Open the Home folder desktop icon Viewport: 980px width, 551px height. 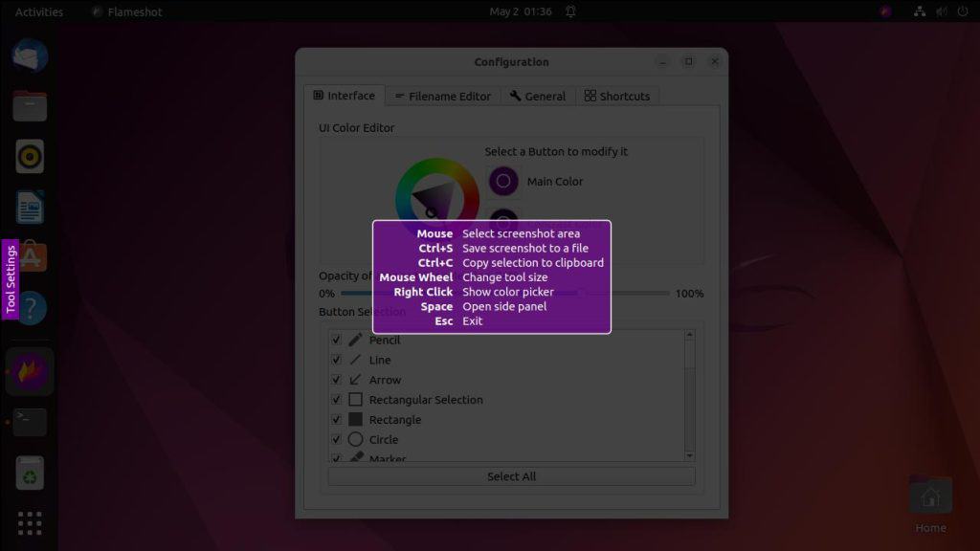pyautogui.click(x=929, y=497)
